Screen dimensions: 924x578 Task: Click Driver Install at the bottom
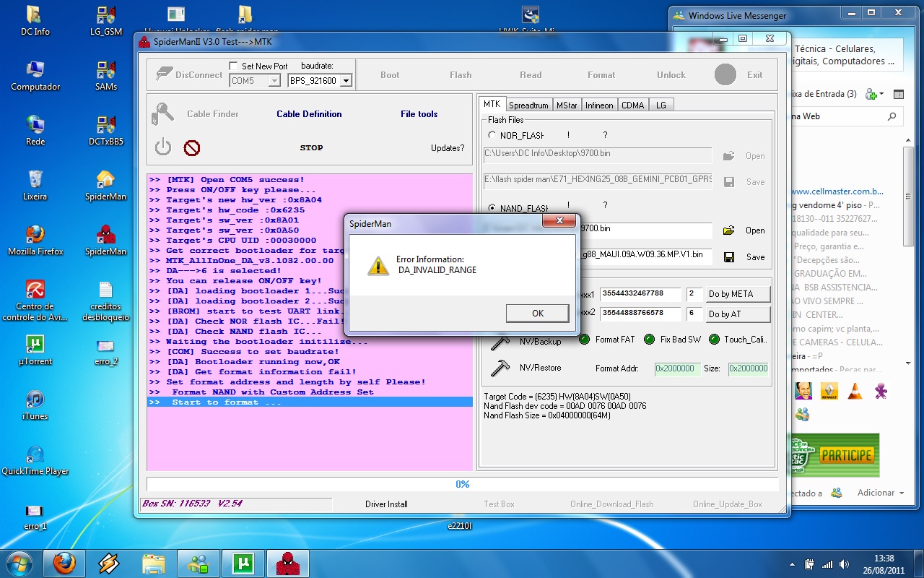[x=386, y=504]
